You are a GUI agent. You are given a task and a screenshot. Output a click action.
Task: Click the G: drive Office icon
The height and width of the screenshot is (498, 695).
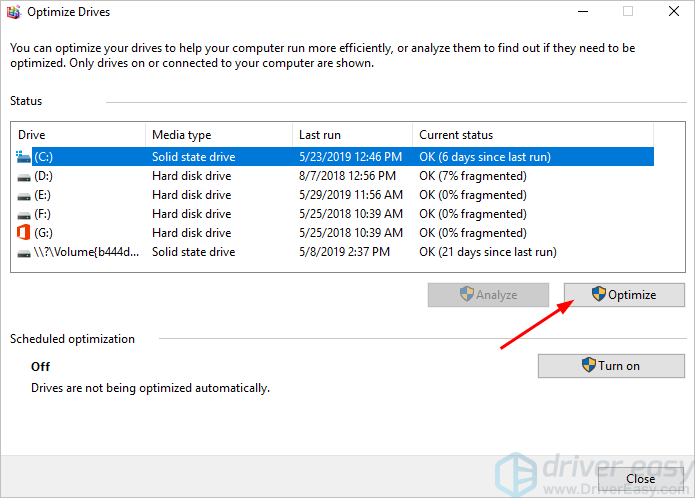[25, 233]
